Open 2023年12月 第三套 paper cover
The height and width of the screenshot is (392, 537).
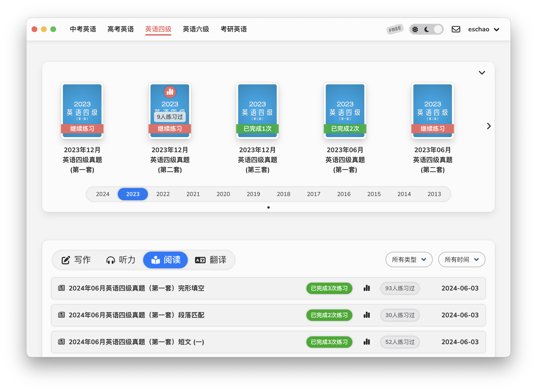tap(257, 110)
